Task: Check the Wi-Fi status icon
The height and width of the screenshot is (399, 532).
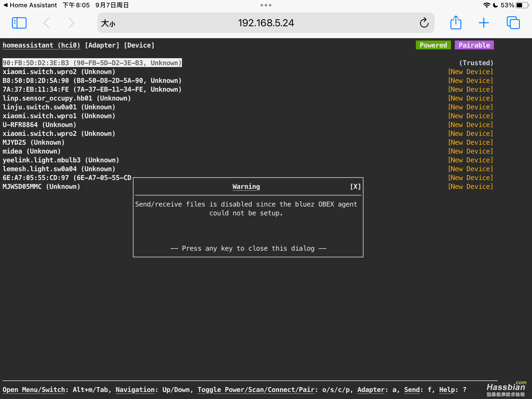Action: [x=486, y=5]
